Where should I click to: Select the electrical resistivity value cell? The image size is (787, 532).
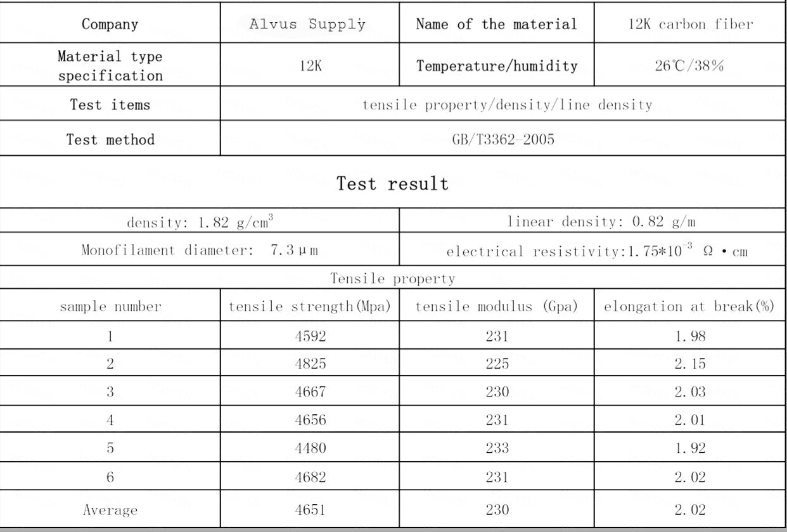pos(597,251)
